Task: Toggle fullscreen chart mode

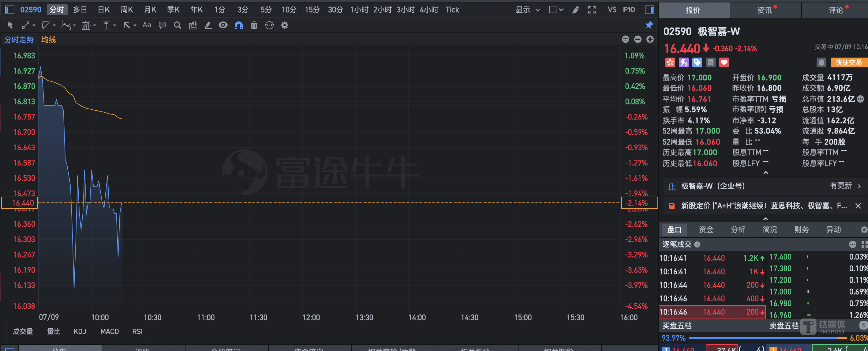Action: [x=592, y=9]
